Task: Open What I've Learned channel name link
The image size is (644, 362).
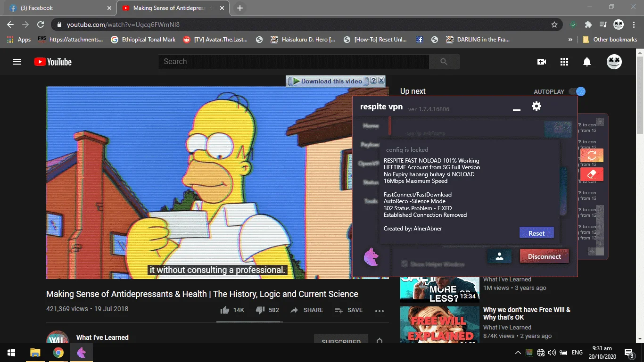Action: pos(102,337)
